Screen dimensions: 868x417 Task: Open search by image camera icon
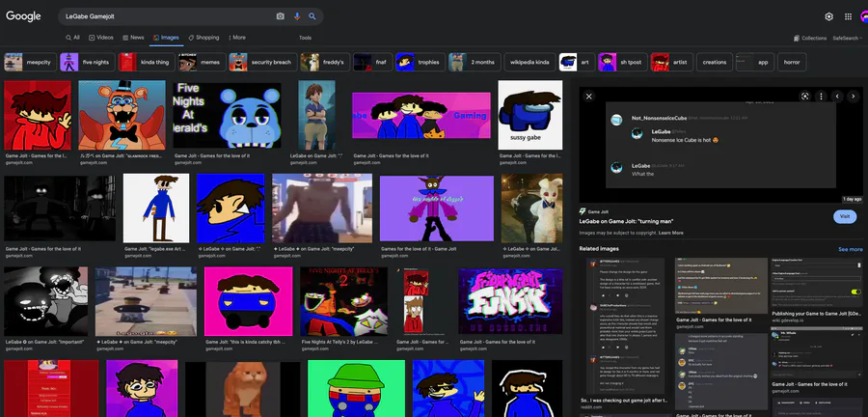tap(280, 16)
